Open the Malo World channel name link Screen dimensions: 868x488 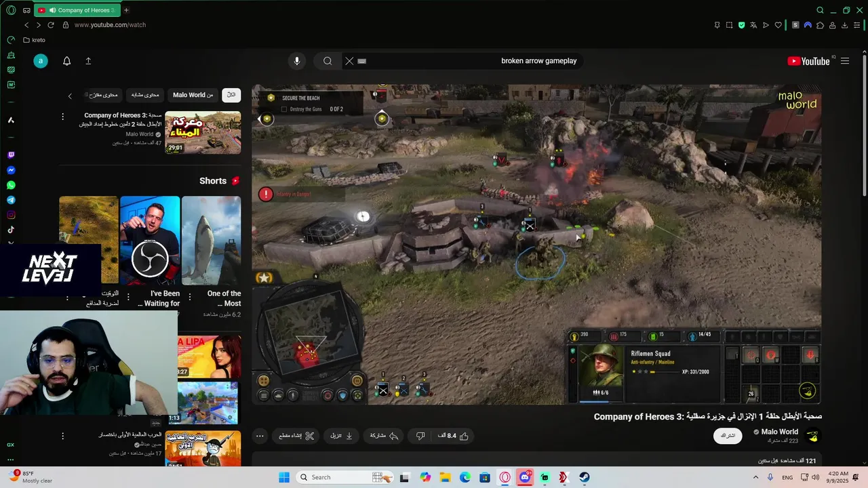click(780, 432)
